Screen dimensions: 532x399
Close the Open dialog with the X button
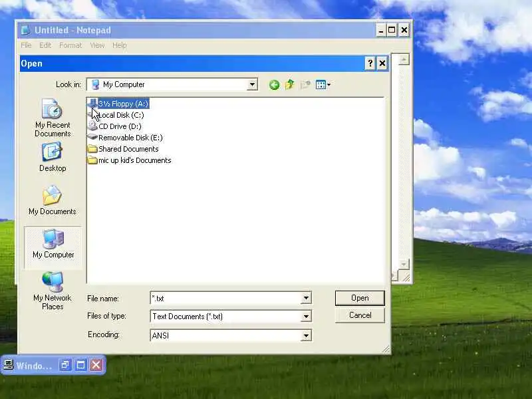[382, 63]
